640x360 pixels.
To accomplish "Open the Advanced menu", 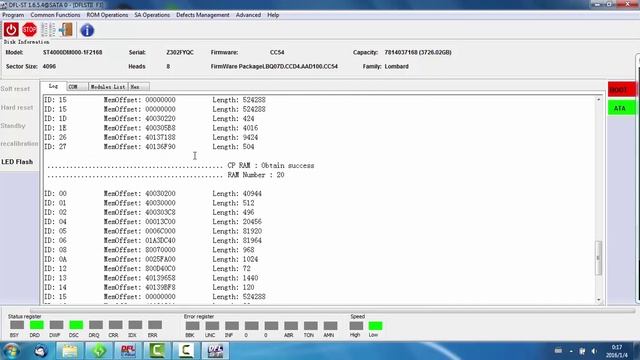I will pyautogui.click(x=248, y=15).
